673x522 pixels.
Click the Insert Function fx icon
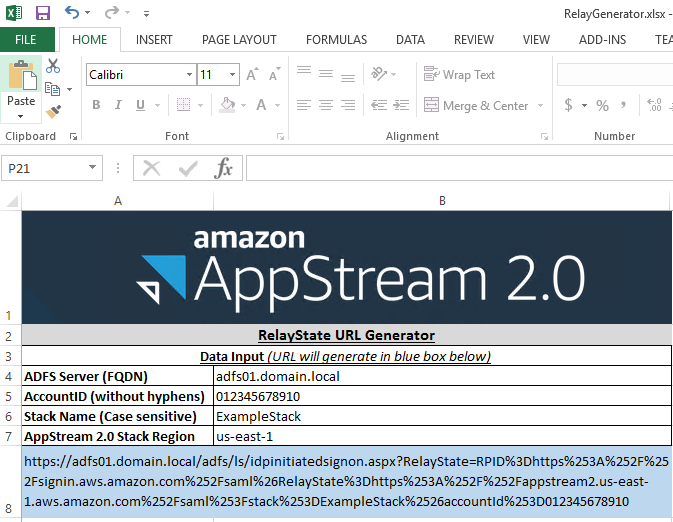224,168
